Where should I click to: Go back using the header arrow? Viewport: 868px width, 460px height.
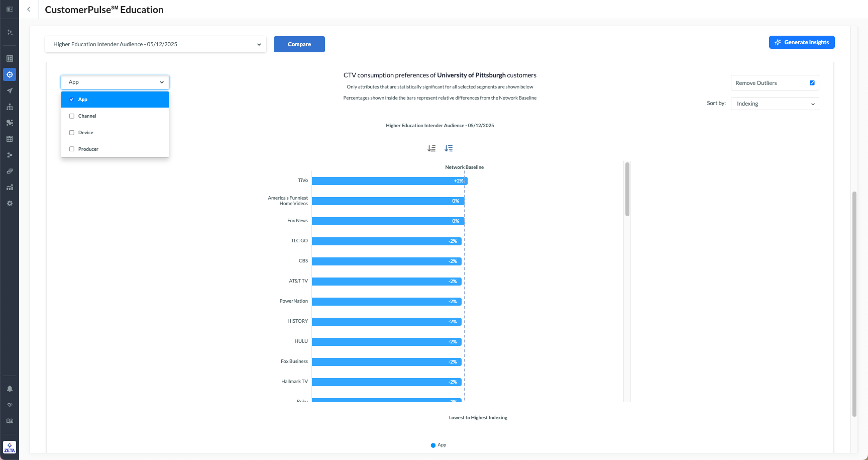click(29, 10)
